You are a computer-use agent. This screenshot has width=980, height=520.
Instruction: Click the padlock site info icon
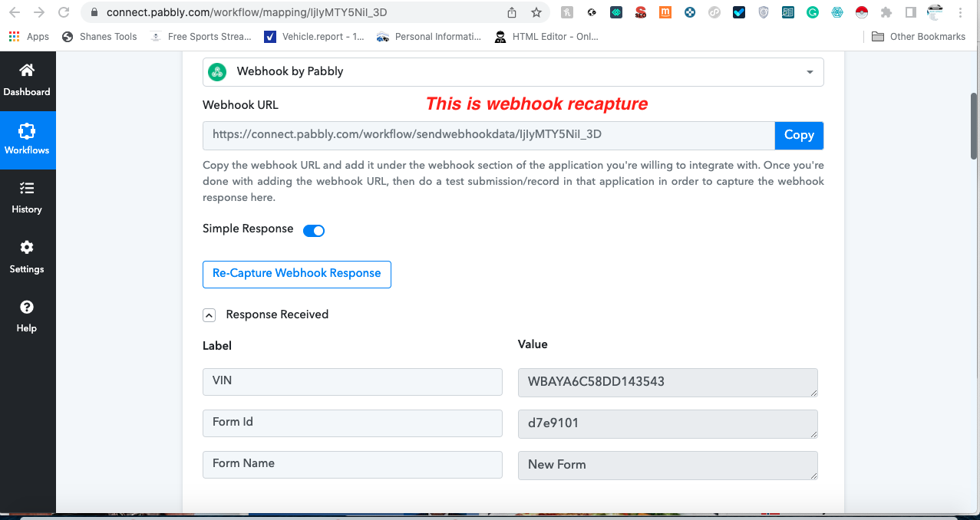pyautogui.click(x=94, y=12)
